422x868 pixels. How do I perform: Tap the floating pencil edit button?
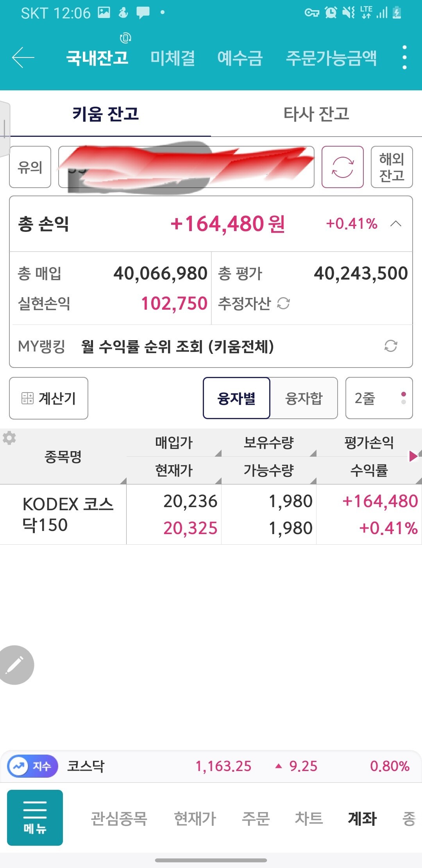pyautogui.click(x=16, y=665)
